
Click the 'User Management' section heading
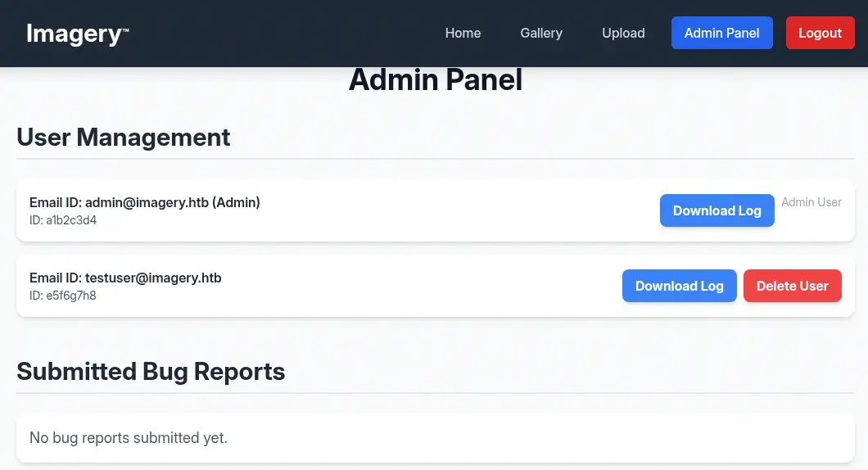[x=124, y=137]
